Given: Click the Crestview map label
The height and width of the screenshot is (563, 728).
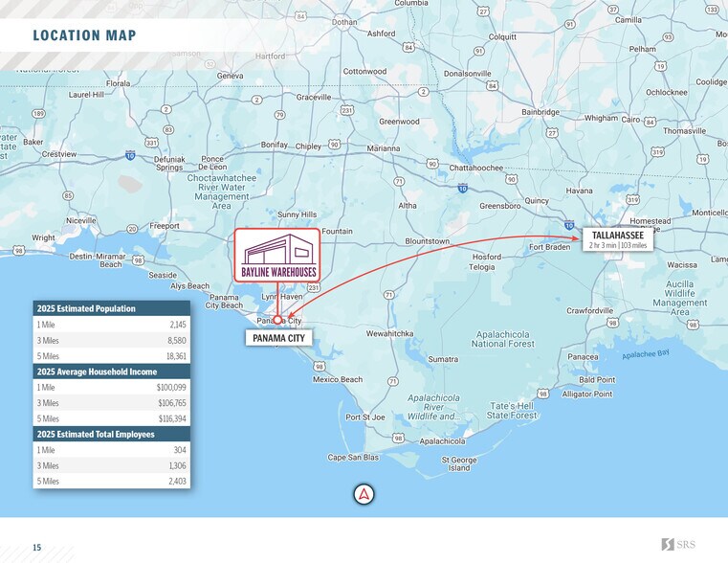Looking at the screenshot, I should (59, 154).
